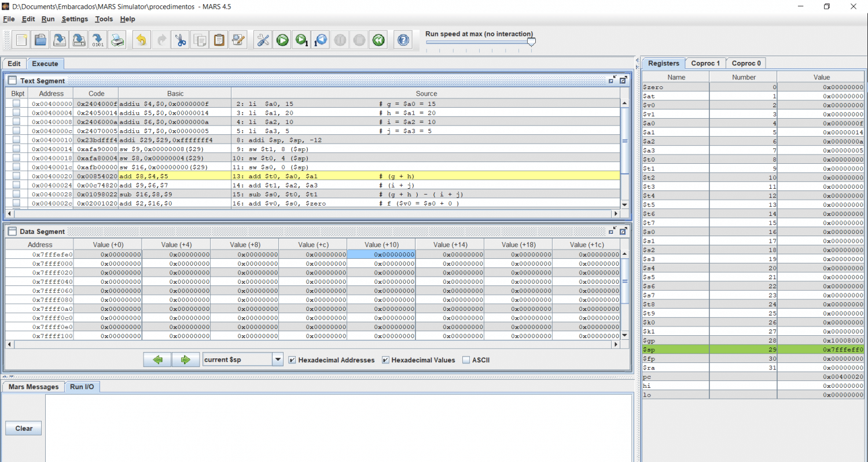This screenshot has width=868, height=462.
Task: Stop the running program
Action: (x=359, y=40)
